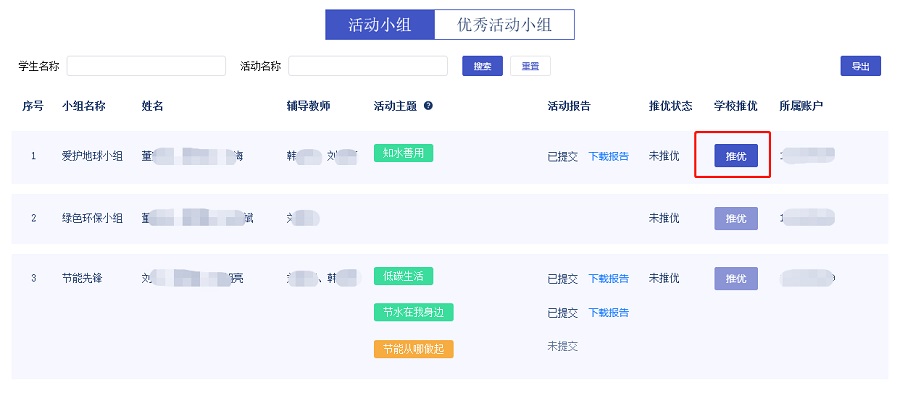Switch to the 活动小组 tab
Image resolution: width=900 pixels, height=419 pixels.
(x=379, y=25)
